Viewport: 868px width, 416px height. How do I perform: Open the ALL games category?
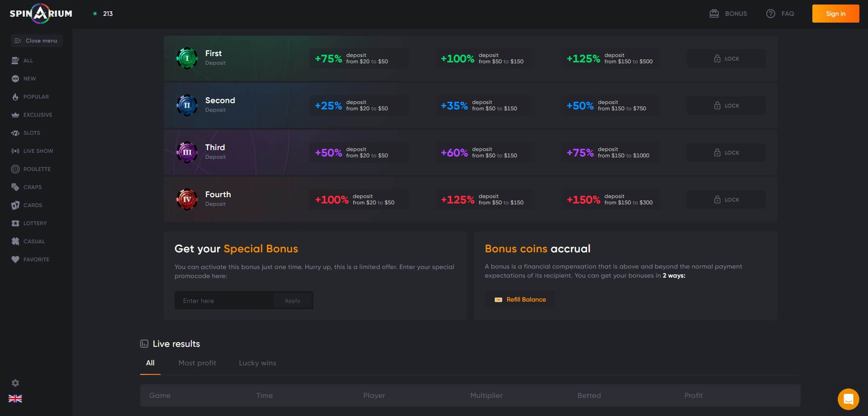pyautogui.click(x=23, y=61)
